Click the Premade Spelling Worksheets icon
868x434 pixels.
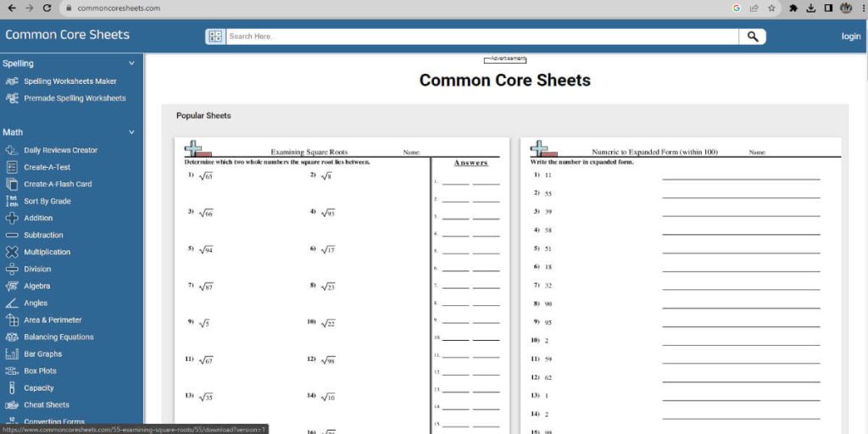click(12, 98)
